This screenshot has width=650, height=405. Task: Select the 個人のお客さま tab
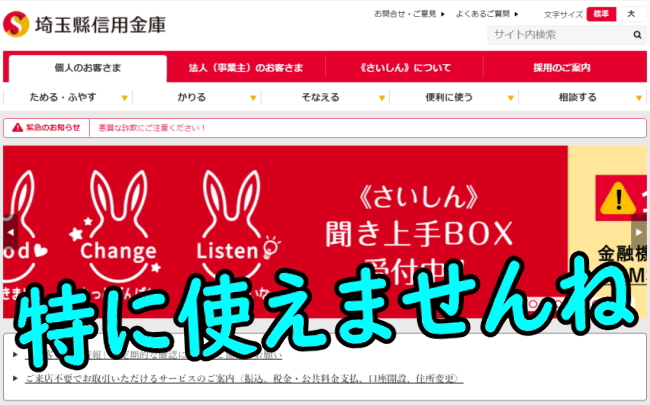pos(88,68)
